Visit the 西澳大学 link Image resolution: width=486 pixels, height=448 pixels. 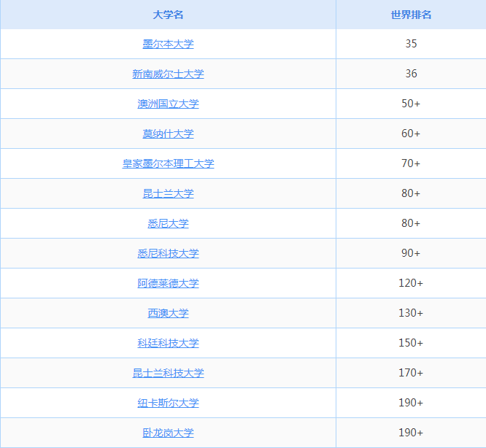tap(168, 313)
